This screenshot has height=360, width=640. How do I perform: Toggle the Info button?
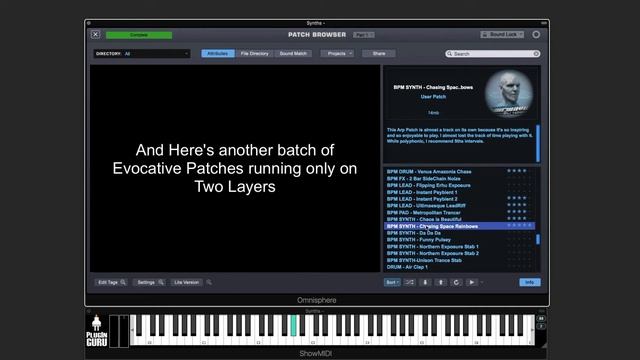click(530, 282)
